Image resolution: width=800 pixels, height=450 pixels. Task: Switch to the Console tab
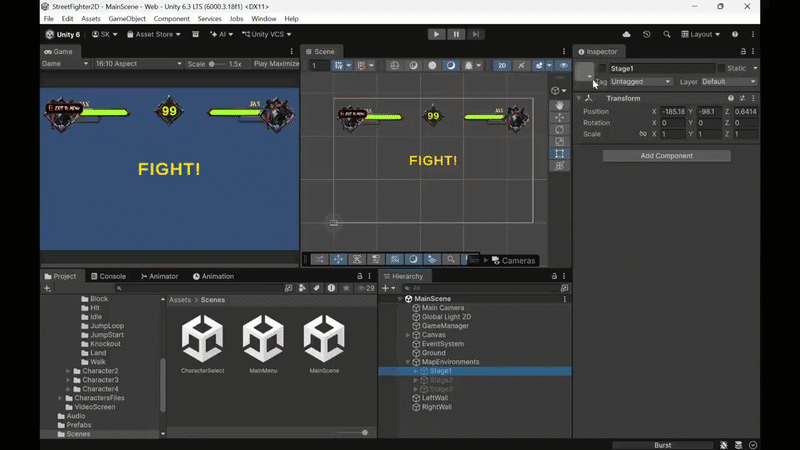pyautogui.click(x=108, y=276)
